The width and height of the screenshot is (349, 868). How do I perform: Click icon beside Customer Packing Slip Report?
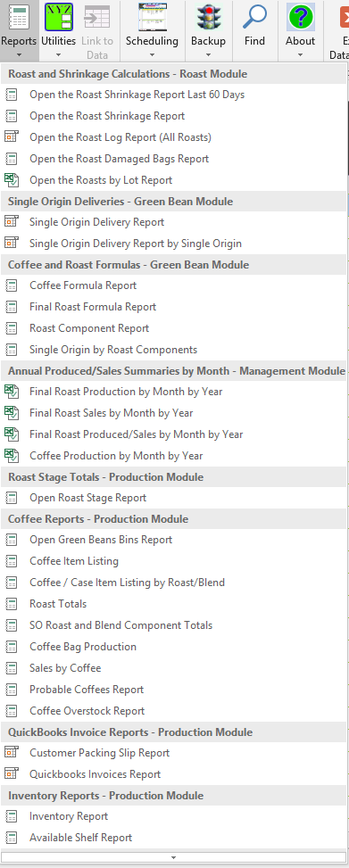(x=12, y=753)
